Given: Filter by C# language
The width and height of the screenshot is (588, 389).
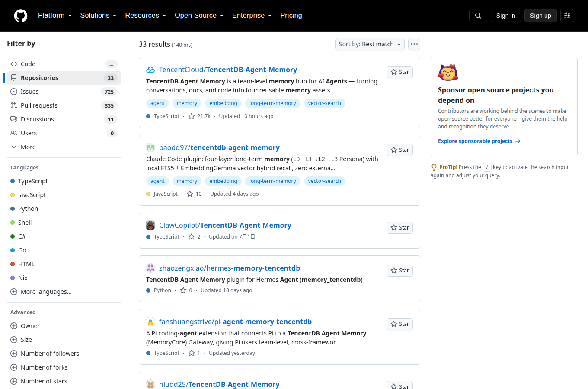Looking at the screenshot, I should coord(64,236).
